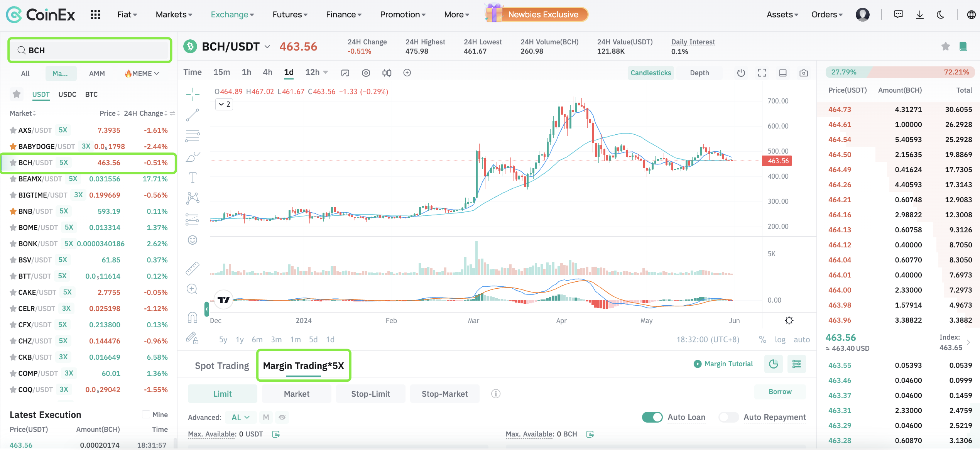This screenshot has width=980, height=450.
Task: Switch to dark mode moon icon
Action: (941, 15)
